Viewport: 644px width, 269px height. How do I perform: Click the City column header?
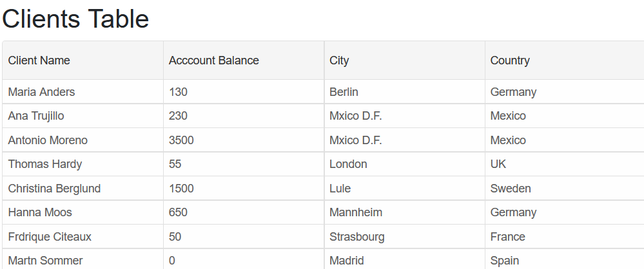click(x=405, y=60)
